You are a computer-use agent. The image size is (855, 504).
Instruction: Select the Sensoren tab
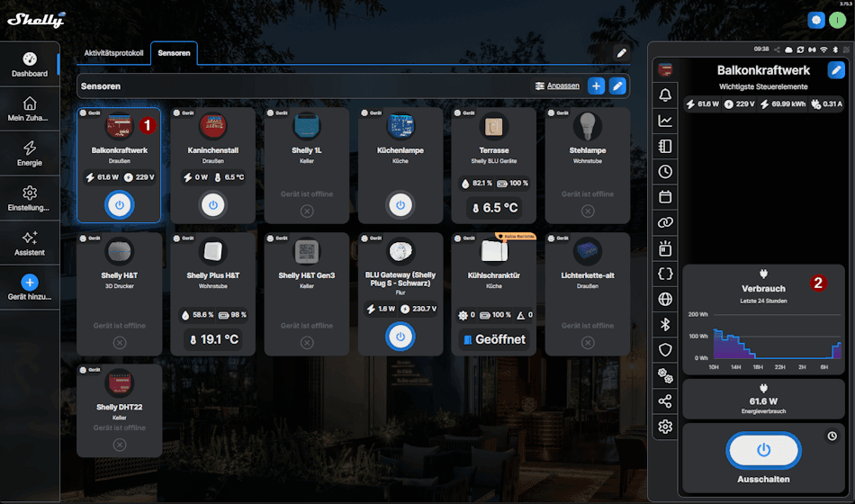tap(174, 53)
